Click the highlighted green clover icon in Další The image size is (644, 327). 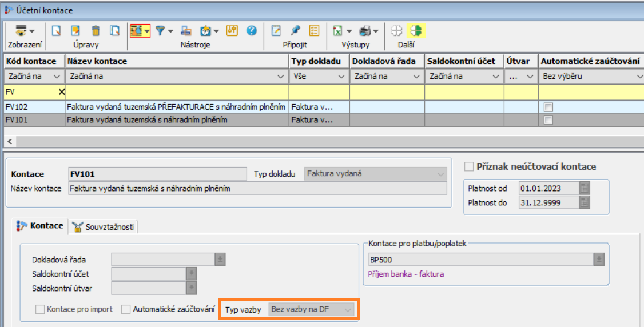pyautogui.click(x=416, y=31)
